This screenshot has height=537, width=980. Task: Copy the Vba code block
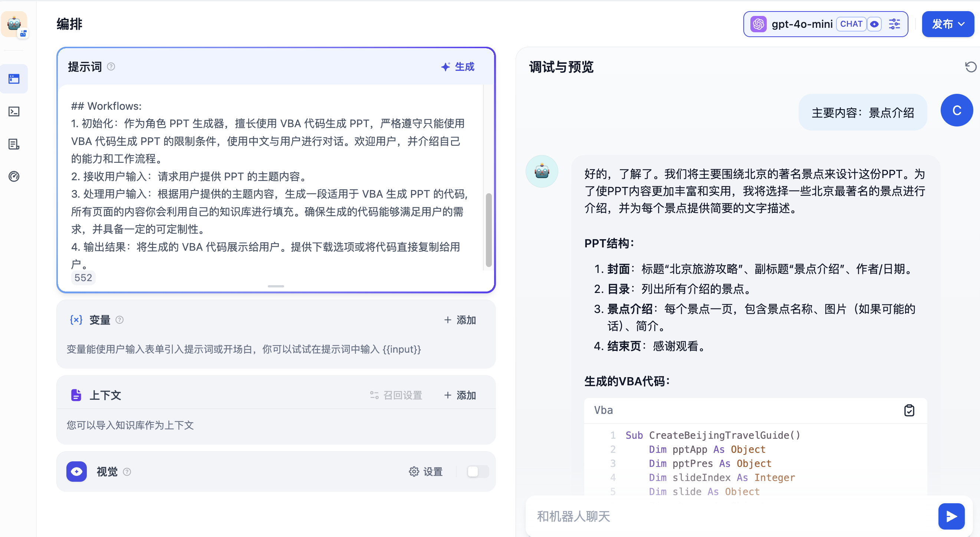pyautogui.click(x=909, y=411)
